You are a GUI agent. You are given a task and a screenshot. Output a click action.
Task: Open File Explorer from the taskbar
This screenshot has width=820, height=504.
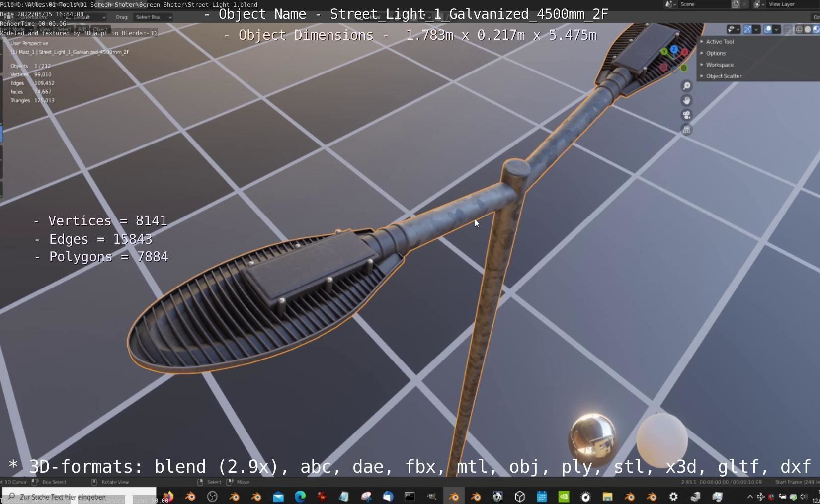(x=607, y=497)
